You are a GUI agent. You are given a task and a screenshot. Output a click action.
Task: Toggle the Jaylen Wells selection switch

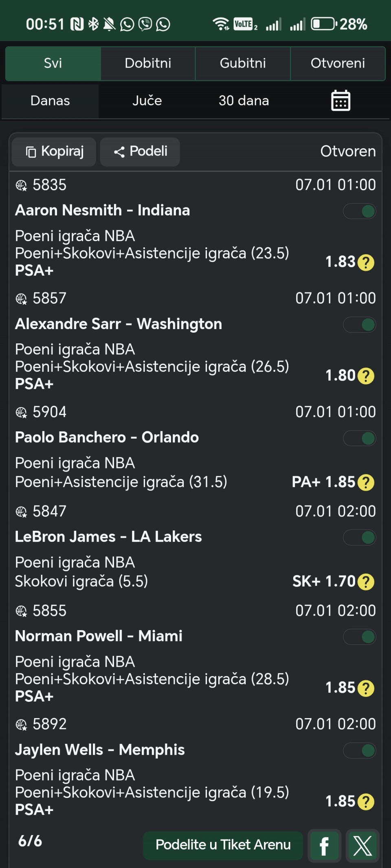tap(360, 750)
